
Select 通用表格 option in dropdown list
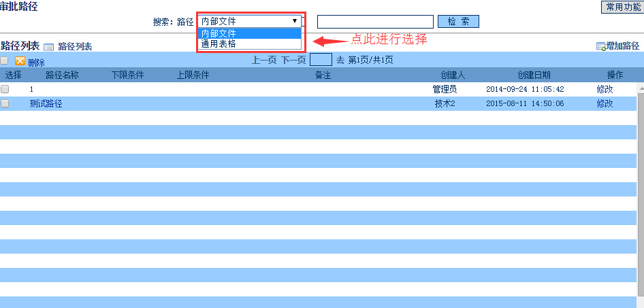click(x=250, y=44)
